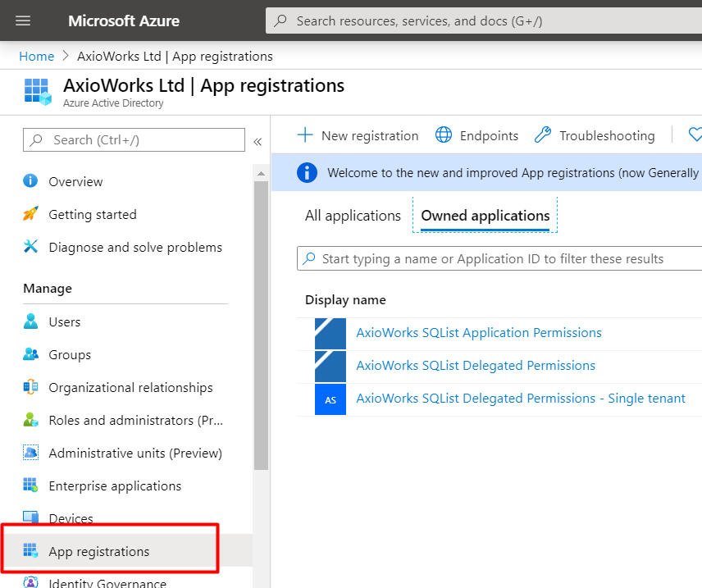Screen dimensions: 702x588
Task: Open SQList Delegated Permissions - Single tenant app
Action: 521,398
